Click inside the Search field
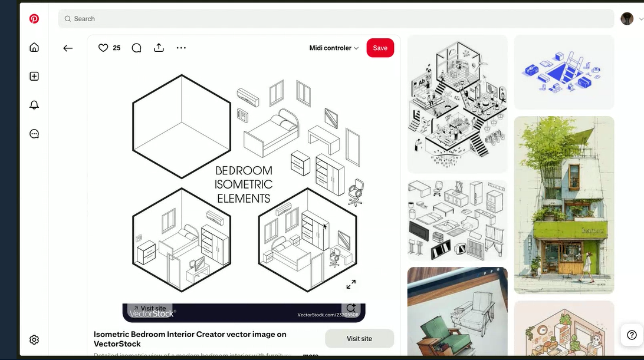644x360 pixels. pos(336,19)
